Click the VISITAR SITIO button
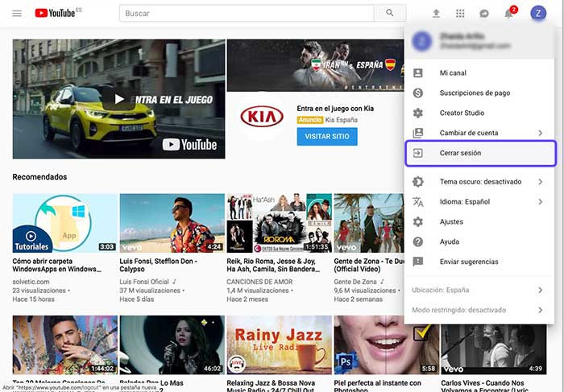 click(x=327, y=137)
